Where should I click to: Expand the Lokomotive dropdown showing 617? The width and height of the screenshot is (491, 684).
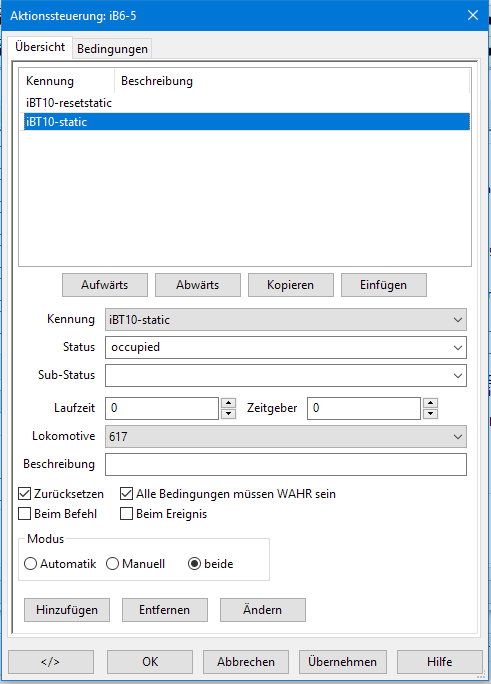[286, 437]
